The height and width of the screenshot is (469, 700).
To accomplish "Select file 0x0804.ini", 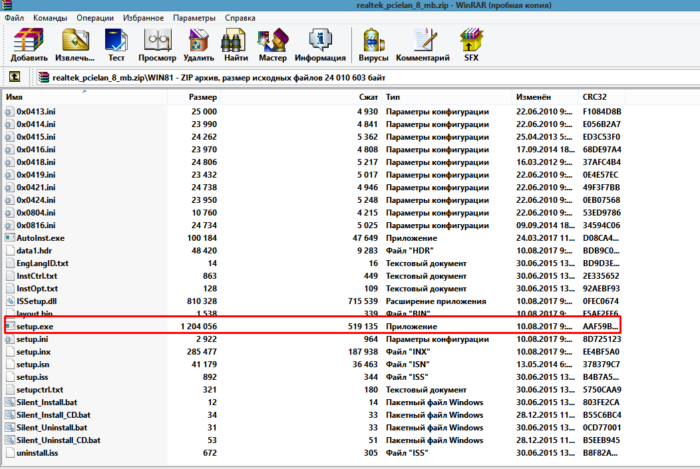I will click(x=36, y=213).
